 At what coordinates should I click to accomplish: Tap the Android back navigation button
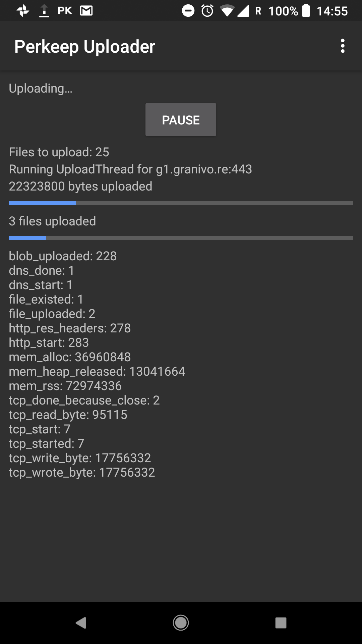pos(81,623)
